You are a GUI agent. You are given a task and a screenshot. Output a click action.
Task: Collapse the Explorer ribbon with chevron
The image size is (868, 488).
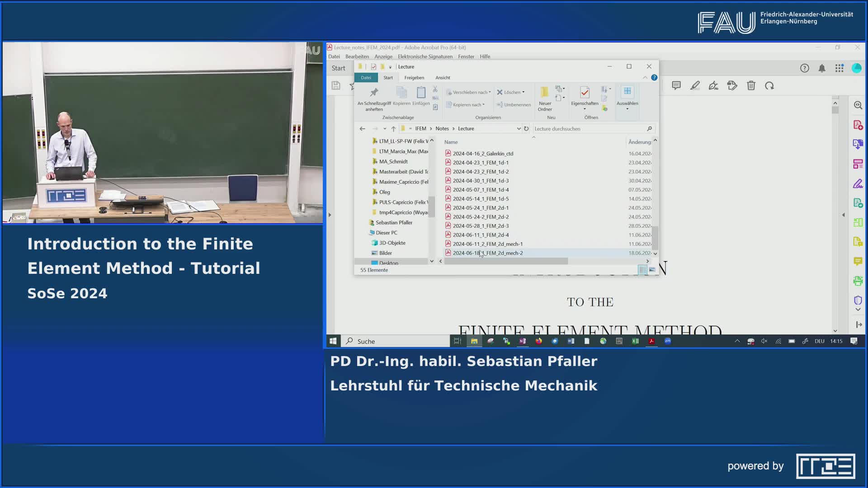pyautogui.click(x=645, y=78)
